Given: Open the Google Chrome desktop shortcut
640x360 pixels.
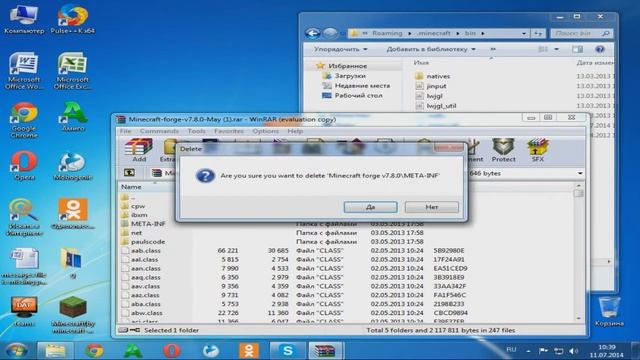Looking at the screenshot, I should coord(24,120).
